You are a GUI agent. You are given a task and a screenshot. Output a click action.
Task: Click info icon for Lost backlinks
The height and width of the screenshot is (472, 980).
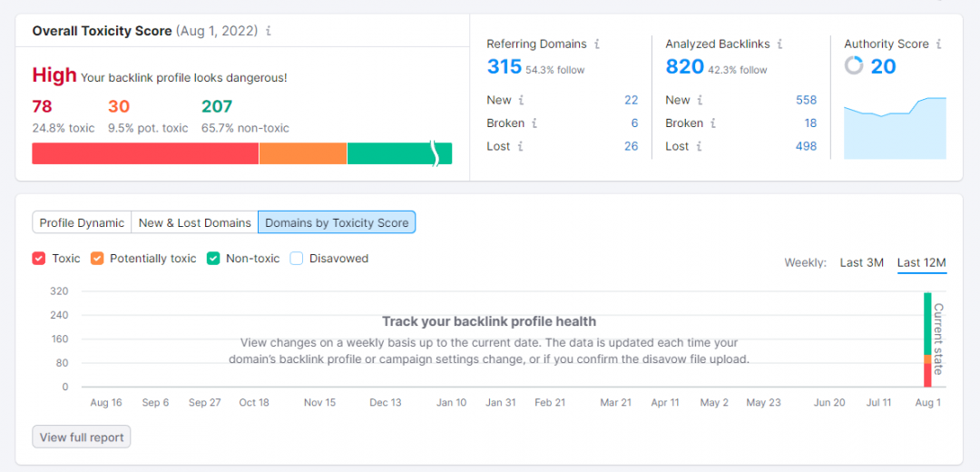(699, 146)
